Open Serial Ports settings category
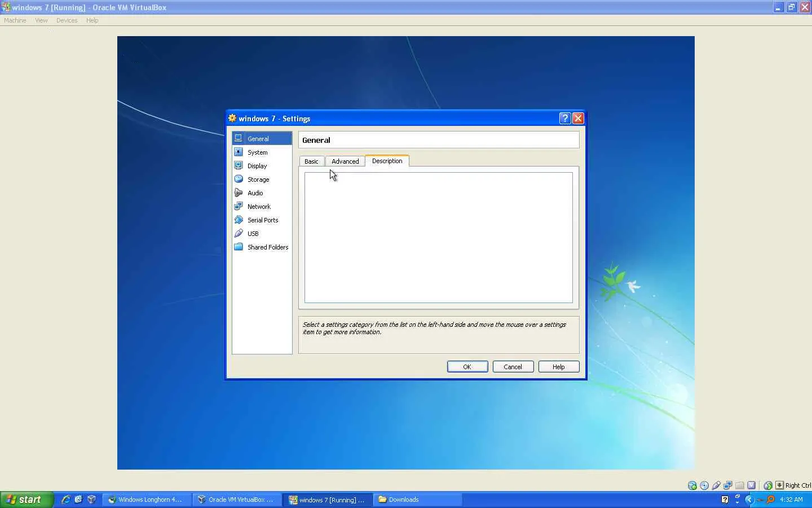Viewport: 812px width, 508px height. 262,220
